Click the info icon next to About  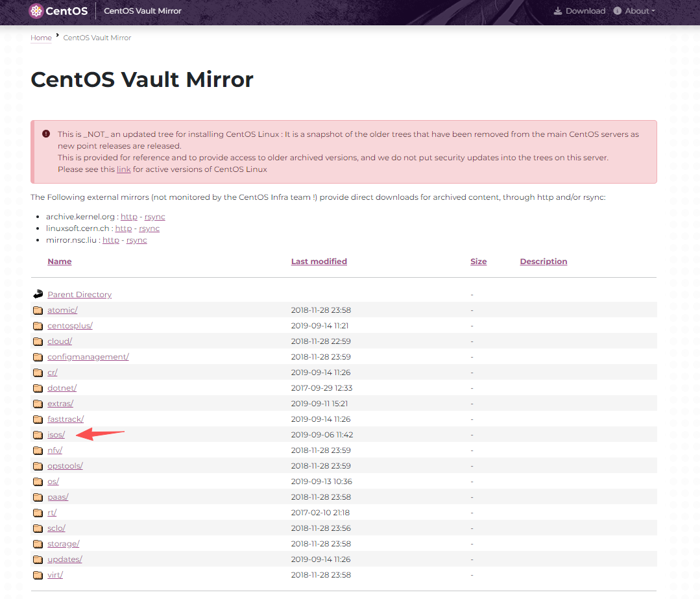click(x=618, y=11)
